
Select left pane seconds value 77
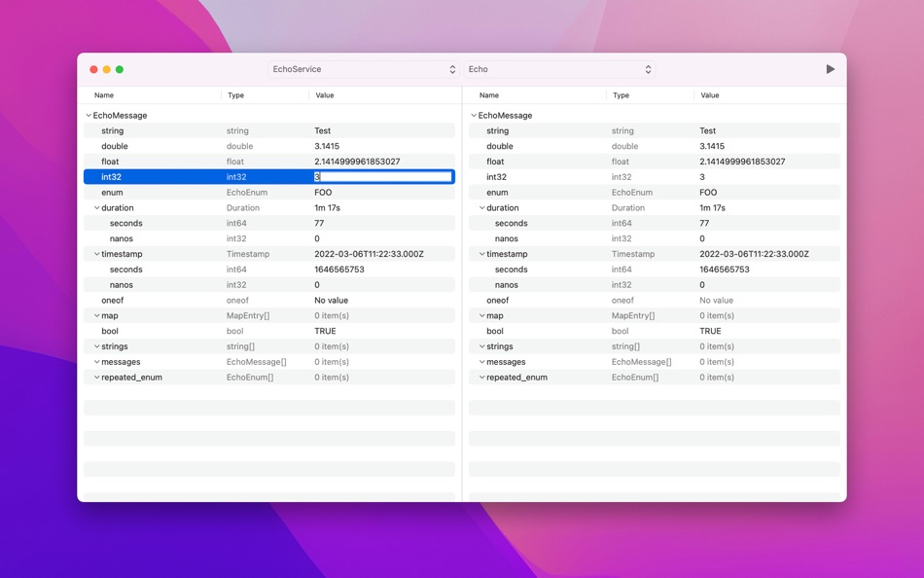coord(319,223)
